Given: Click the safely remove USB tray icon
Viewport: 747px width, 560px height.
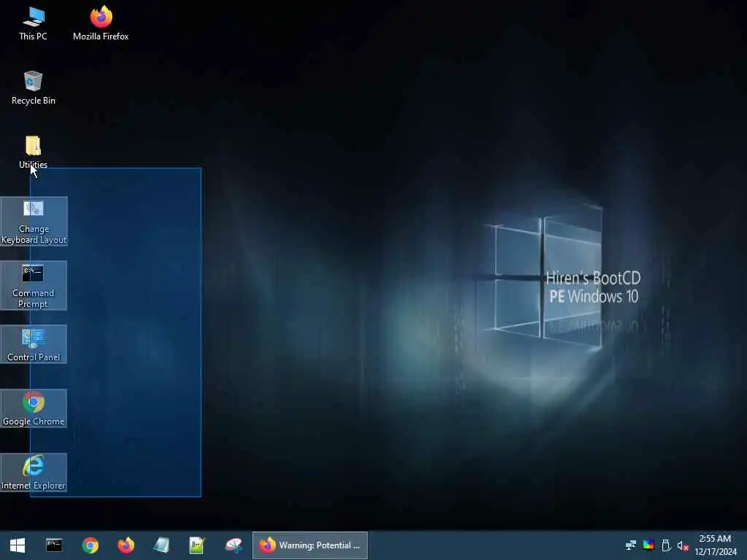Looking at the screenshot, I should (x=666, y=545).
